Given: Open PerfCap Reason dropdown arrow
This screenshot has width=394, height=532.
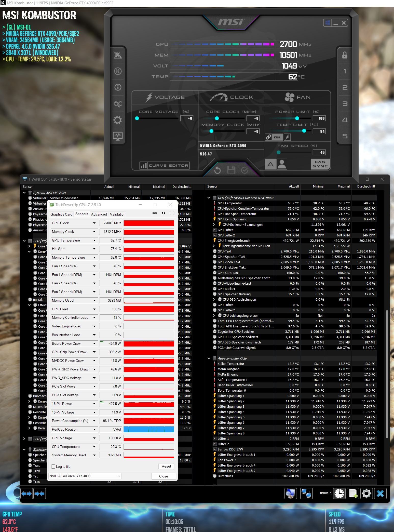Looking at the screenshot, I should [x=94, y=429].
